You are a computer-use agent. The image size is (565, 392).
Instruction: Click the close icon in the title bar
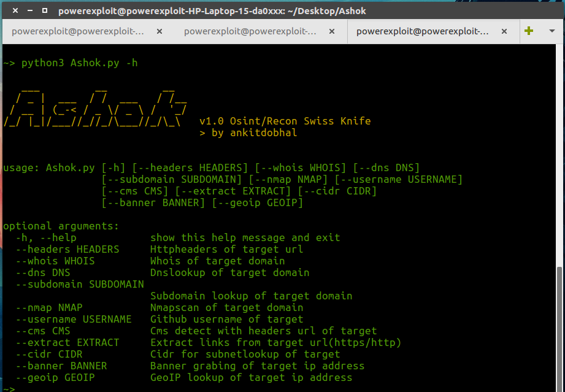[x=14, y=10]
